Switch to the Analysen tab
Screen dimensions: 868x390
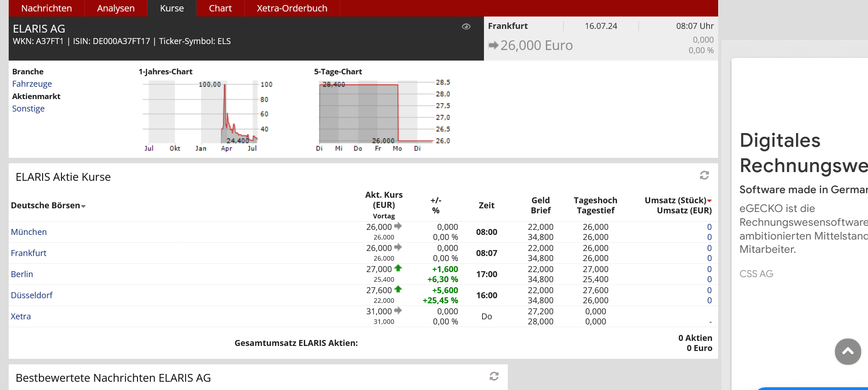pos(115,8)
